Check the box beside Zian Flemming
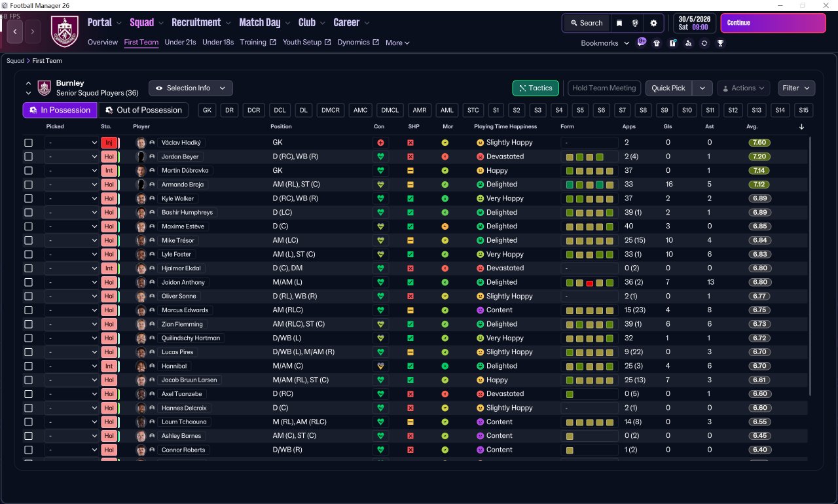The width and height of the screenshot is (838, 504). (x=28, y=324)
